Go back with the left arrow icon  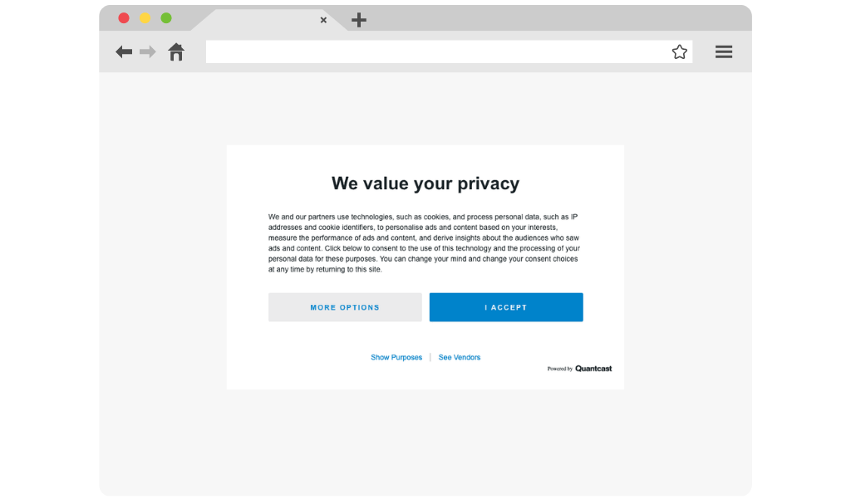click(124, 52)
